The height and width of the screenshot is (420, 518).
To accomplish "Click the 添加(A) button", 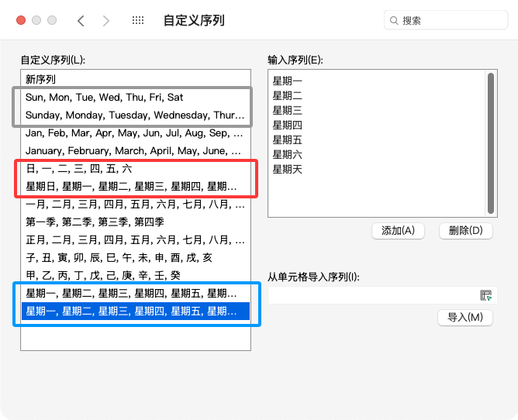I will 398,230.
